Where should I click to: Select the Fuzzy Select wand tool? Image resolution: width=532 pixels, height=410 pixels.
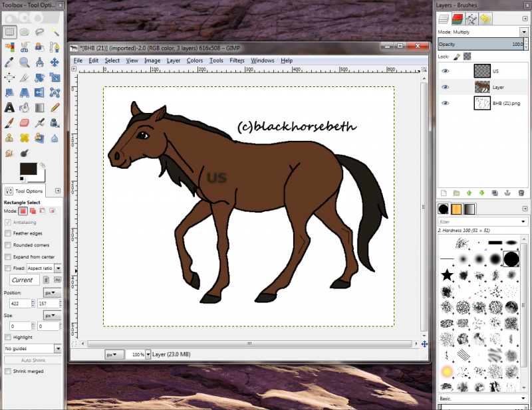[x=55, y=32]
